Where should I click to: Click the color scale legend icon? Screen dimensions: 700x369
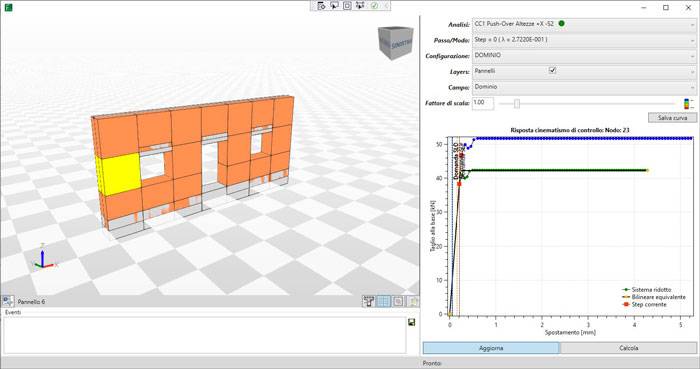[x=688, y=104]
